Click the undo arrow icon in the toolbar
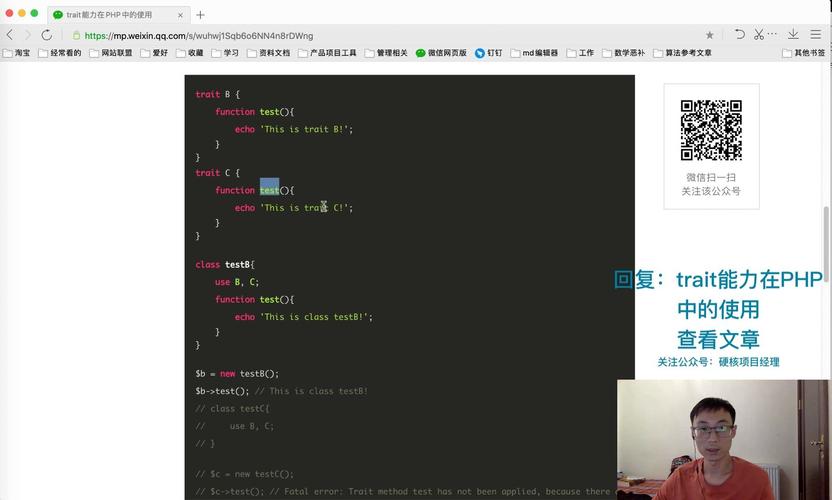The width and height of the screenshot is (832, 500). click(739, 35)
